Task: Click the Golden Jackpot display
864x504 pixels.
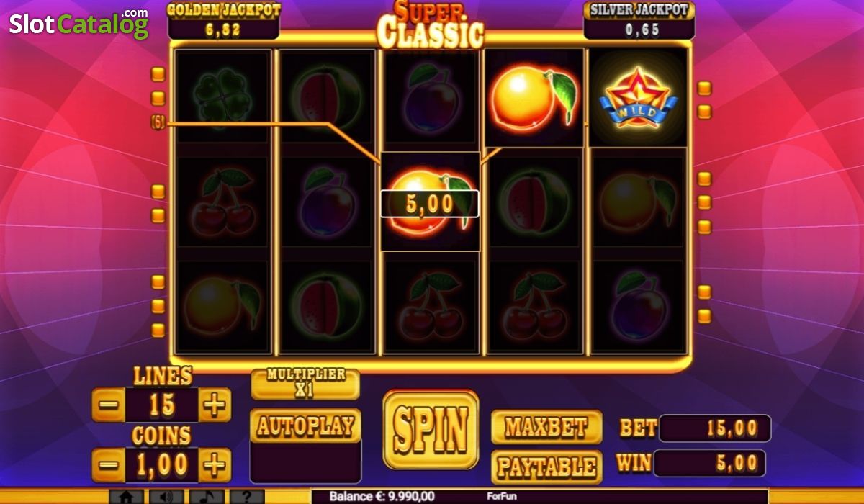Action: 223,20
